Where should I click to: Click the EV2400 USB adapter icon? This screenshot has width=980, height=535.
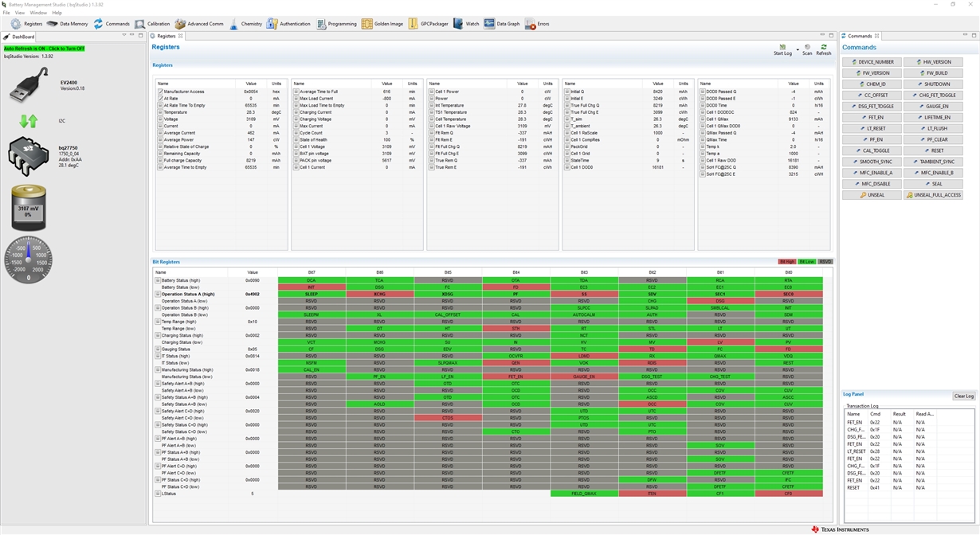(29, 85)
